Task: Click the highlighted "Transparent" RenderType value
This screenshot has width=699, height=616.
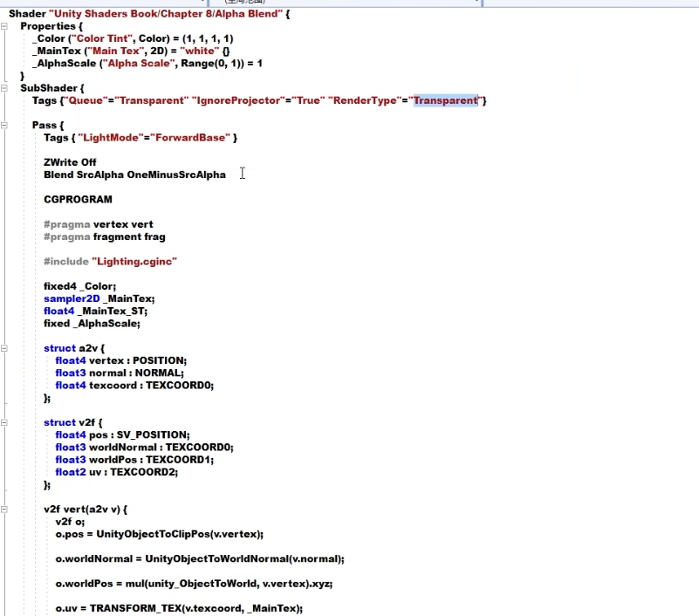Action: coord(445,100)
